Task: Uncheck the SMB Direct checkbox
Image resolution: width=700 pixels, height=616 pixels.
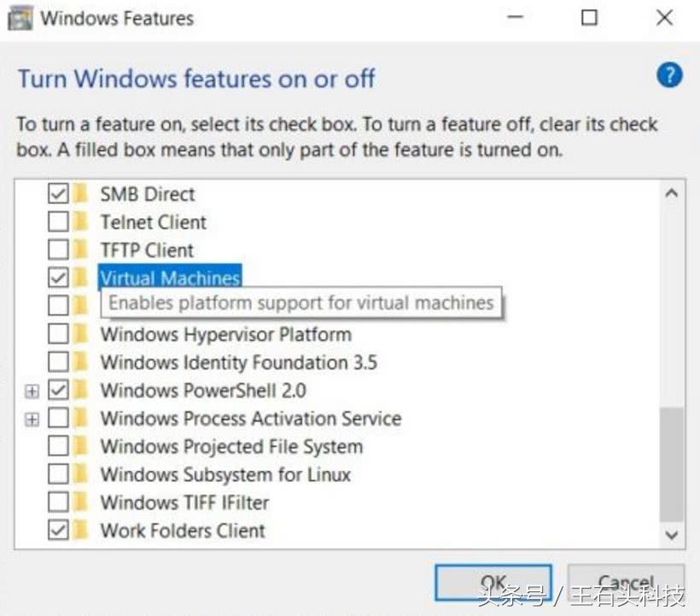Action: pos(58,194)
